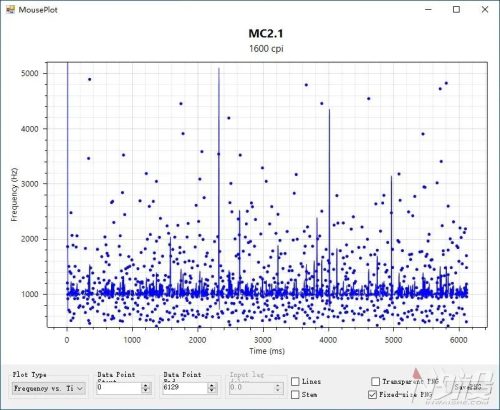Click the Frequency (Hz) axis label
The height and width of the screenshot is (410, 500).
tap(14, 194)
